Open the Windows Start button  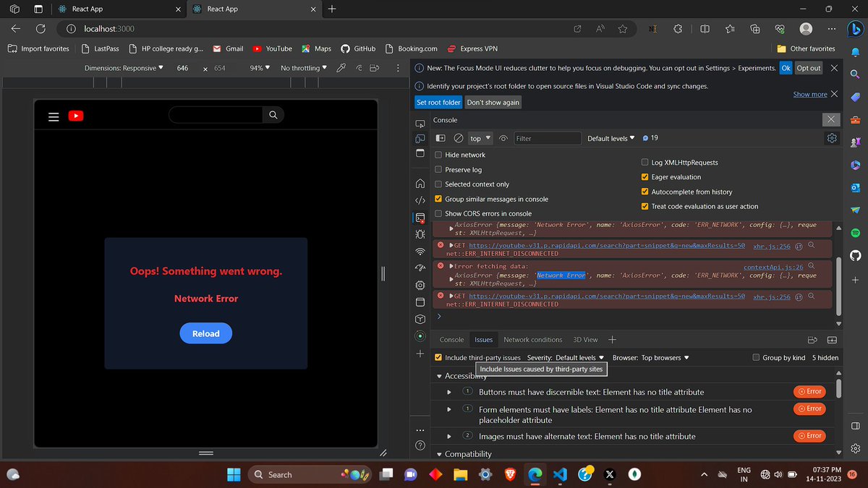[x=234, y=474]
